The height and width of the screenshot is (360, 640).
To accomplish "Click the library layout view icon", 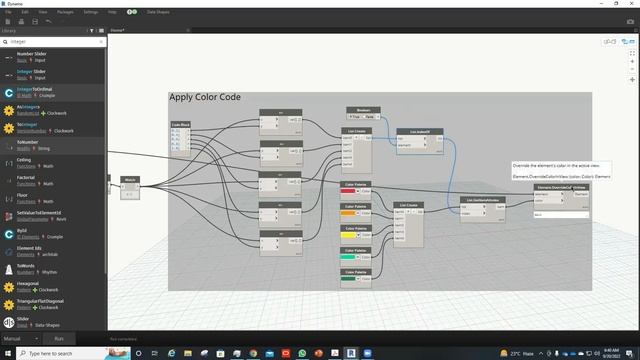I will [x=101, y=31].
